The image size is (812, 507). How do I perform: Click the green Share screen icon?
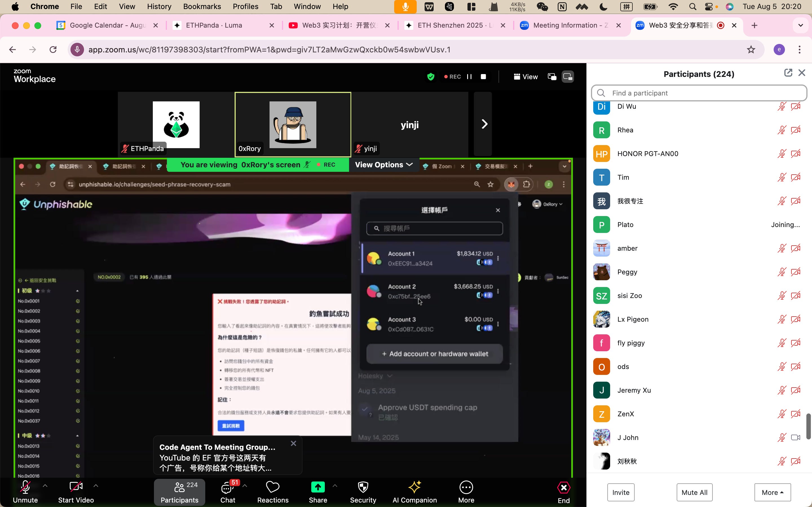coord(317,487)
